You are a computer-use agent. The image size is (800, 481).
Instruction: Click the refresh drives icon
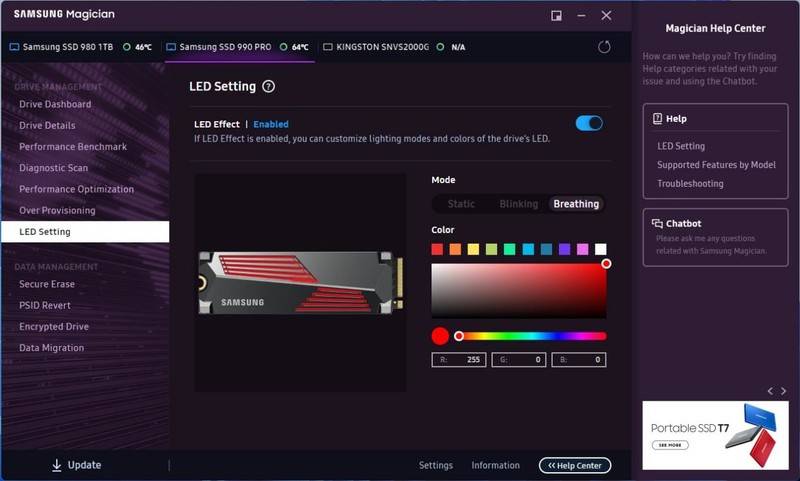[604, 47]
